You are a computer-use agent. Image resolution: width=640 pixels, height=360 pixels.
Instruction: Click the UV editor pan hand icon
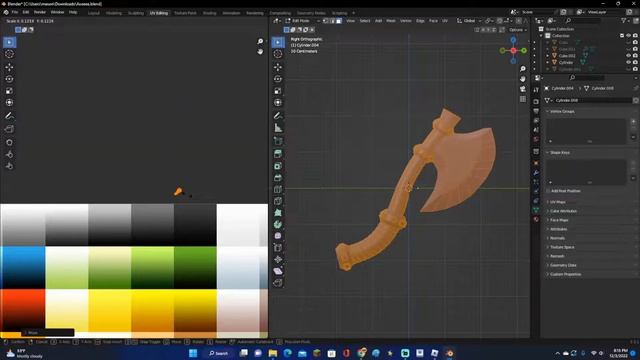coord(260,52)
